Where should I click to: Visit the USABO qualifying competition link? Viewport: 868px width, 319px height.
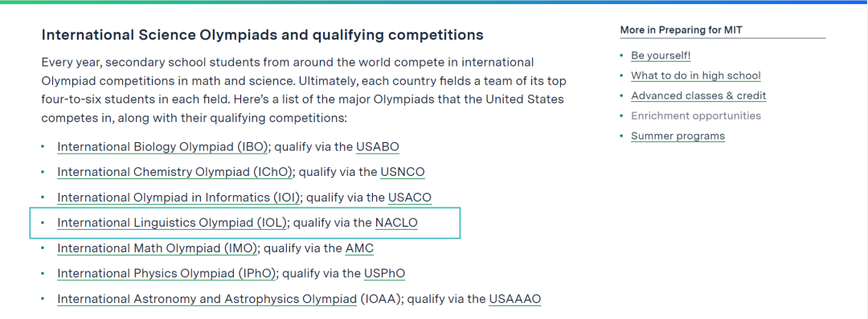click(x=378, y=147)
